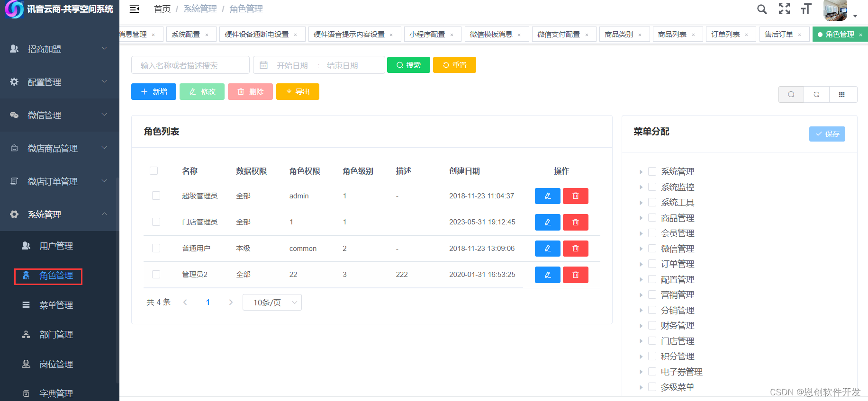868x401 pixels.
Task: Edit the 超级管理员 role with blue pencil button
Action: [x=548, y=196]
